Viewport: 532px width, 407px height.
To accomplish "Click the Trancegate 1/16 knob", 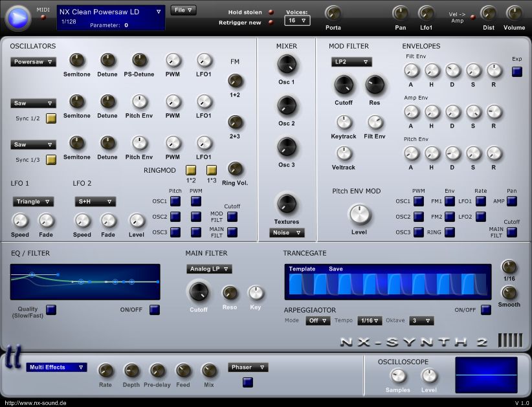I will pyautogui.click(x=509, y=267).
